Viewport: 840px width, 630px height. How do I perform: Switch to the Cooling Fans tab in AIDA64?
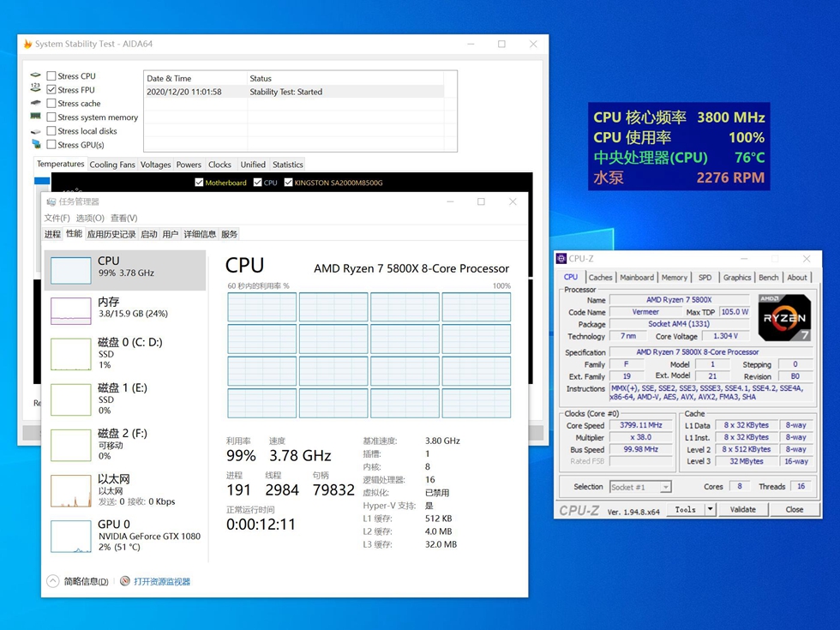(112, 165)
